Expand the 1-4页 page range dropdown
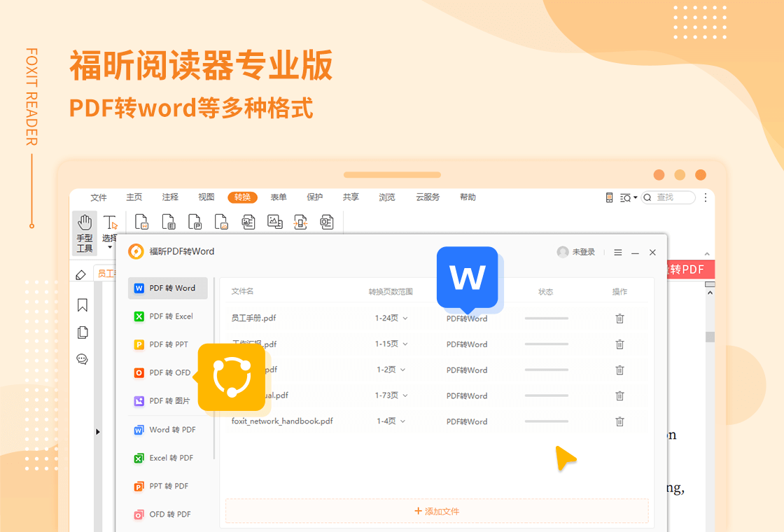The width and height of the screenshot is (784, 532). [402, 421]
